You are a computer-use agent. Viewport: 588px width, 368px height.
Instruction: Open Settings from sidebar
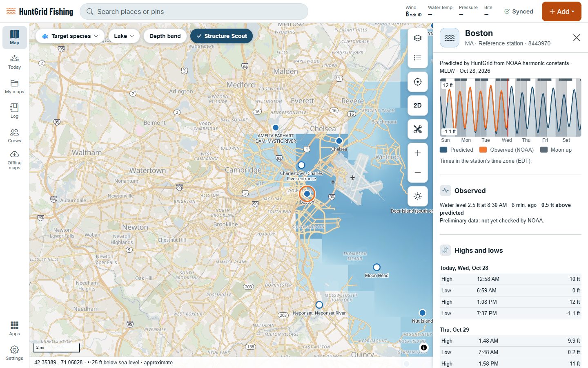[15, 353]
